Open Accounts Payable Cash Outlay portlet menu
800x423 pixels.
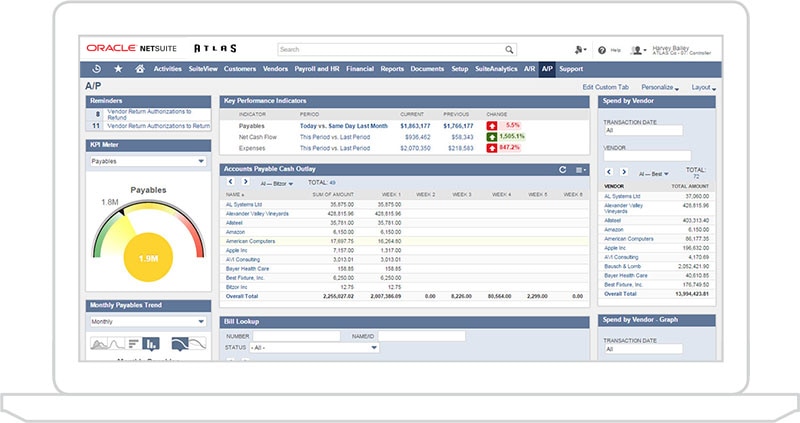point(579,170)
